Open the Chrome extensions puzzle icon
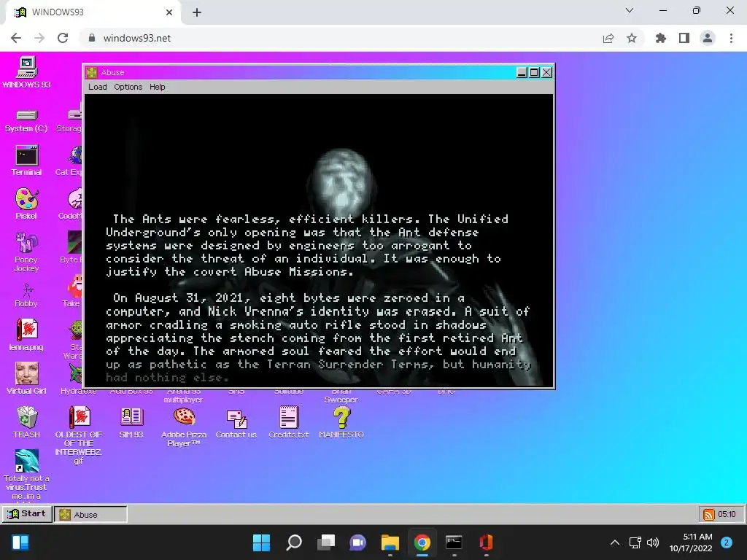The image size is (747, 560). (x=661, y=38)
